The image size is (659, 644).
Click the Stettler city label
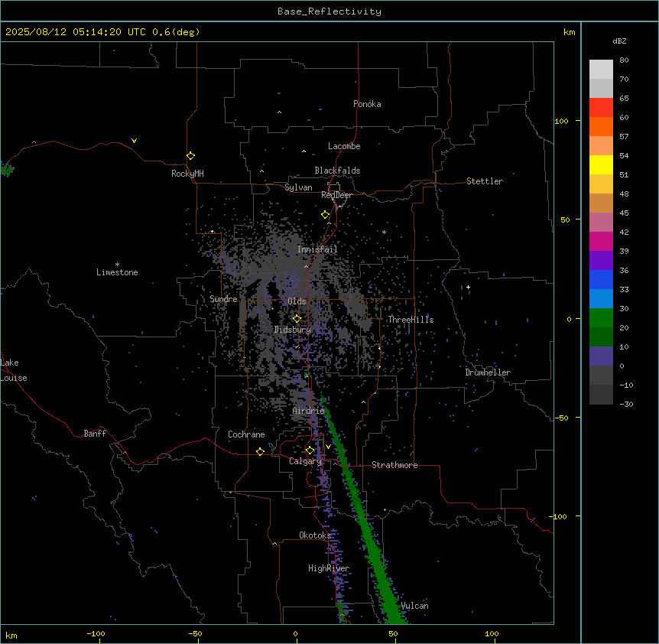[485, 181]
